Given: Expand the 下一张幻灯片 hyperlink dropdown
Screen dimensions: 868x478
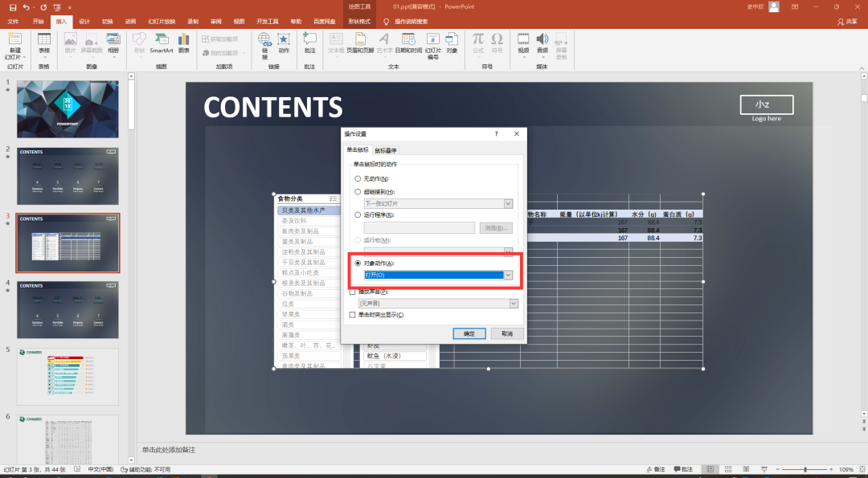Looking at the screenshot, I should pos(508,204).
